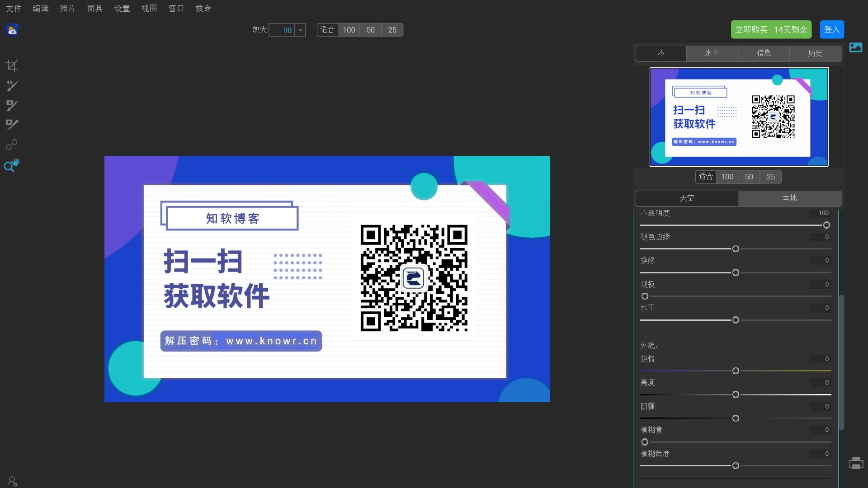
Task: Select the zoom and pan hand tool
Action: click(x=12, y=165)
